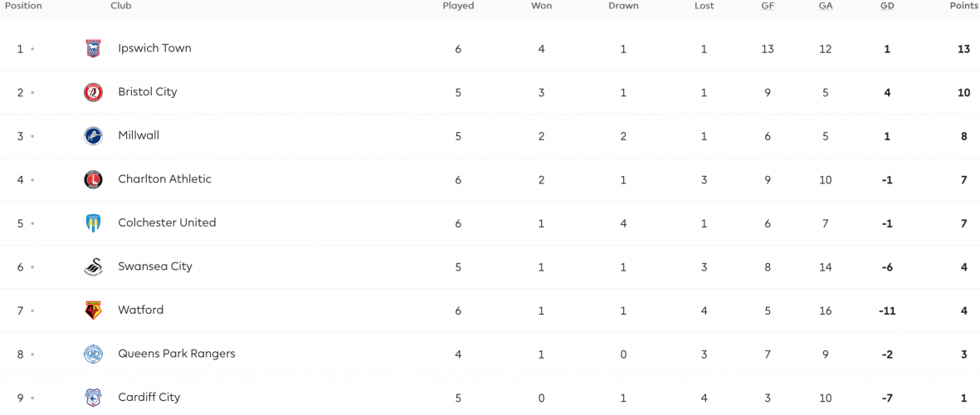Click the Position column header
The width and height of the screenshot is (980, 415).
(23, 7)
